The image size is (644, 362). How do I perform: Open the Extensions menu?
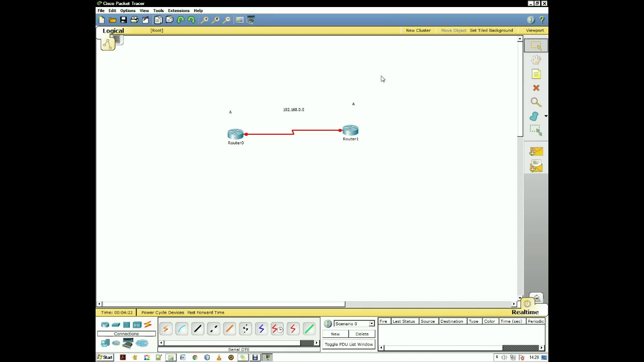tap(179, 11)
